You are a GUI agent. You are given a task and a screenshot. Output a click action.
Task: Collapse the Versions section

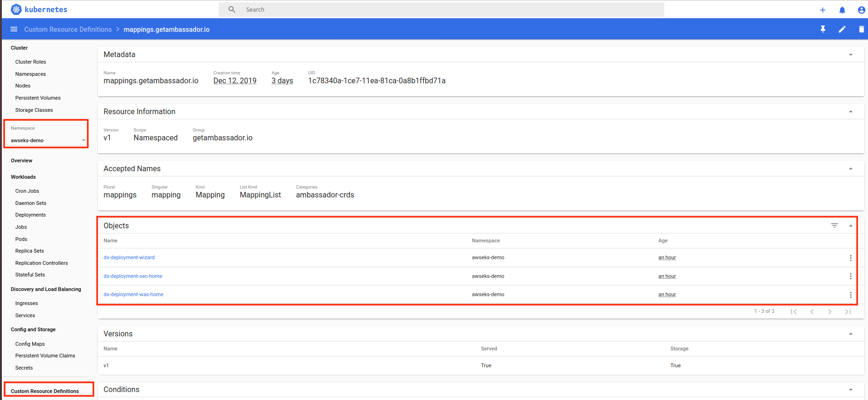click(851, 334)
